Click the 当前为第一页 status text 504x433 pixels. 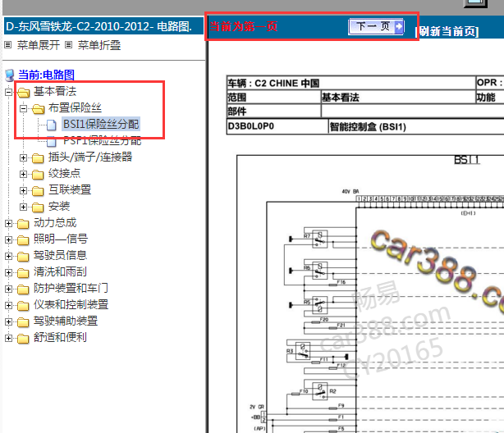pyautogui.click(x=243, y=26)
